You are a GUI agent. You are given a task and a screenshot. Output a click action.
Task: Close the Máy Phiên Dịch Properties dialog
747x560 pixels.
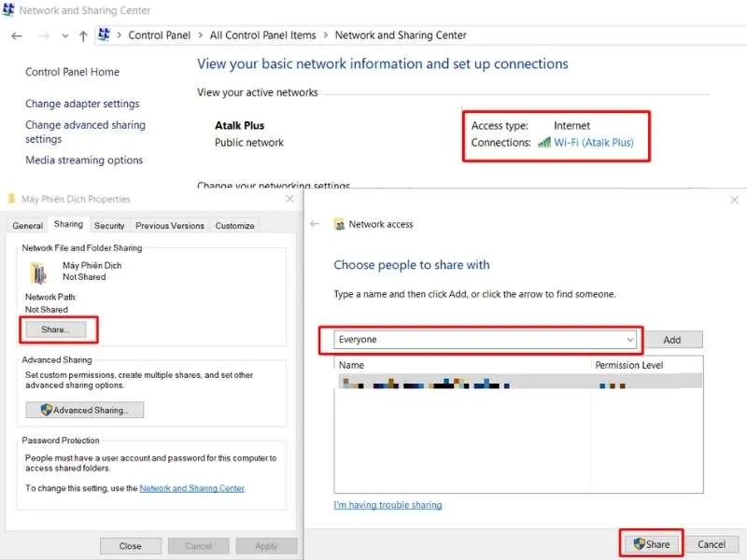tap(289, 199)
